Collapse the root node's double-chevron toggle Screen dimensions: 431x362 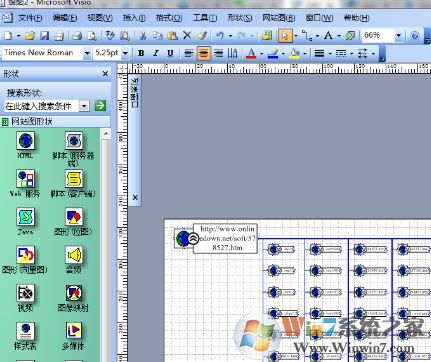pos(193,238)
